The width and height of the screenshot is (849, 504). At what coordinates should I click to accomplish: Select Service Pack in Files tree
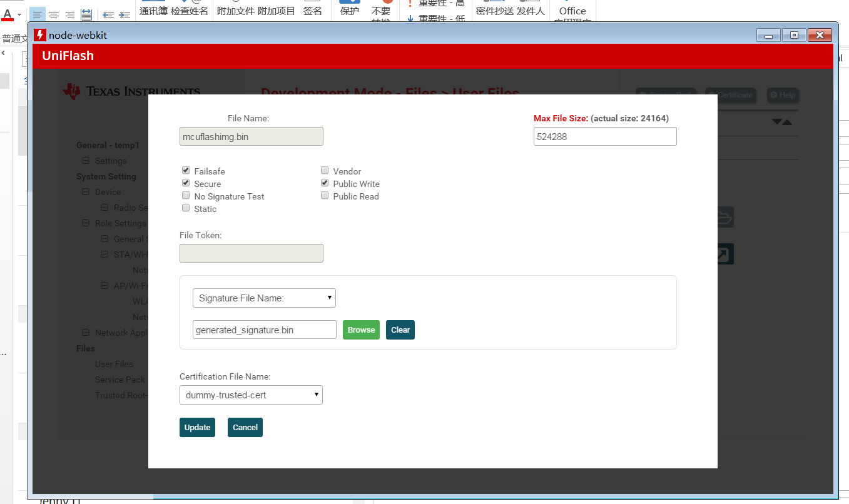point(120,380)
